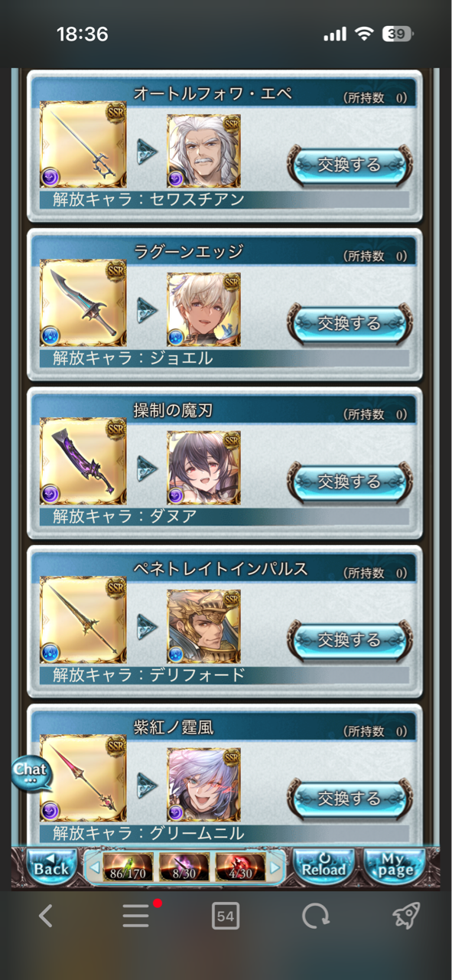Tap the ジョエル character portrait

(203, 309)
